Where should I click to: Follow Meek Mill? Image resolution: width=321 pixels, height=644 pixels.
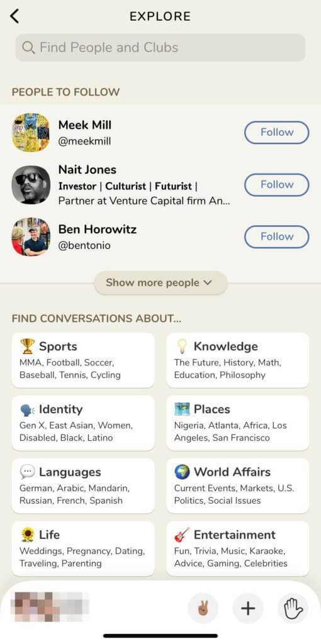(x=276, y=132)
